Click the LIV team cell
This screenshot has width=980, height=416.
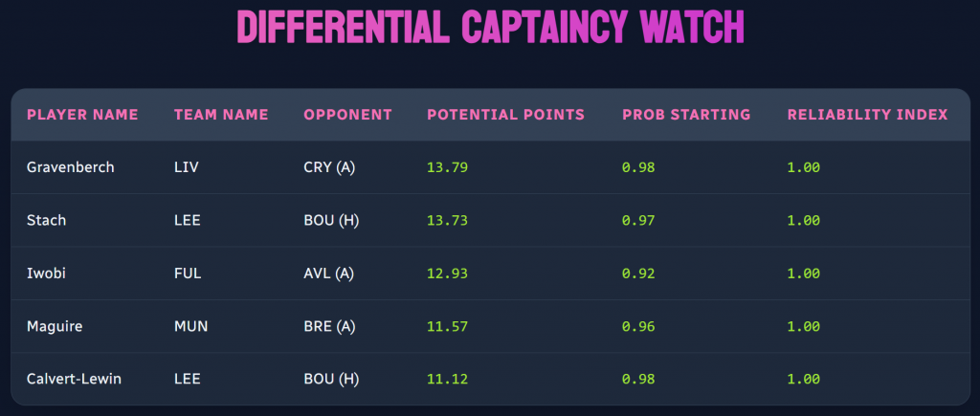point(185,167)
